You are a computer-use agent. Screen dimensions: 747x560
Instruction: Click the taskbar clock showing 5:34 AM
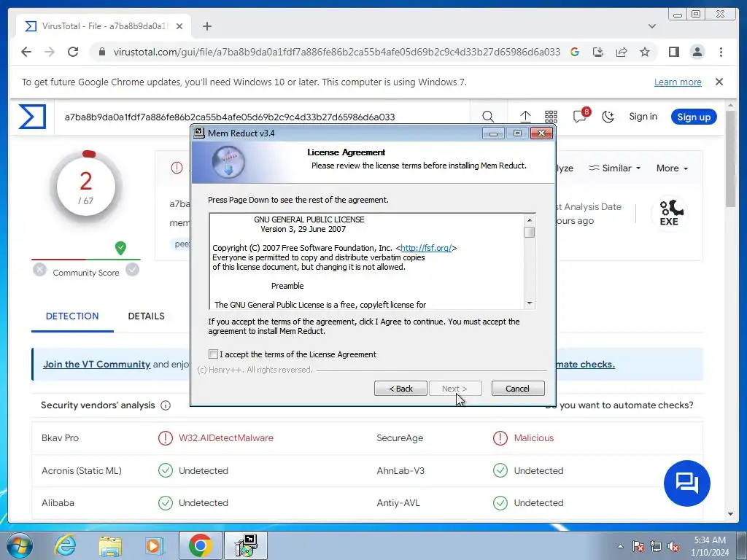[x=710, y=545]
